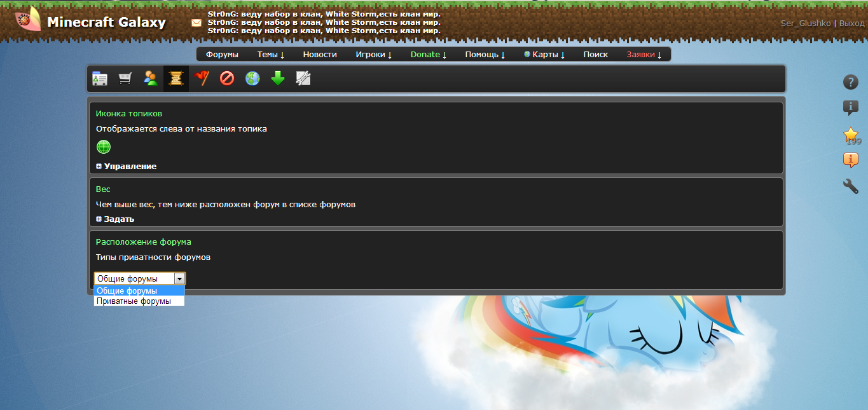Image resolution: width=868 pixels, height=410 pixels.
Task: Click the gold star icon
Action: 850,134
